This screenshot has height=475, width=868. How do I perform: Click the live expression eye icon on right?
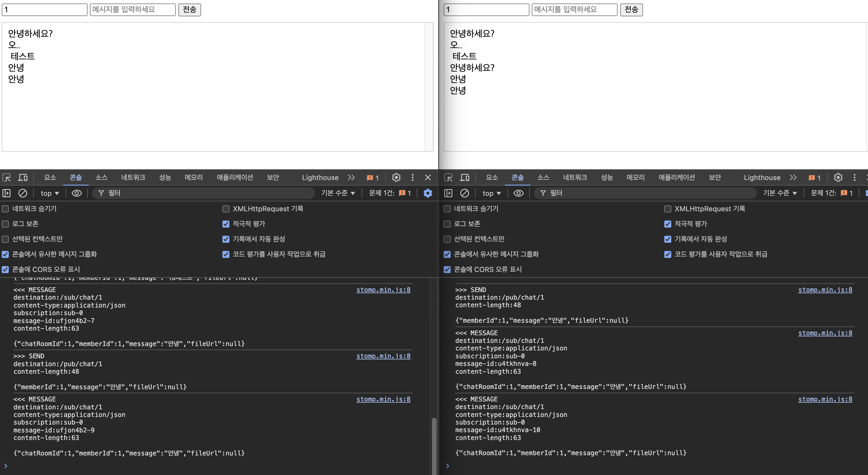[x=518, y=193]
